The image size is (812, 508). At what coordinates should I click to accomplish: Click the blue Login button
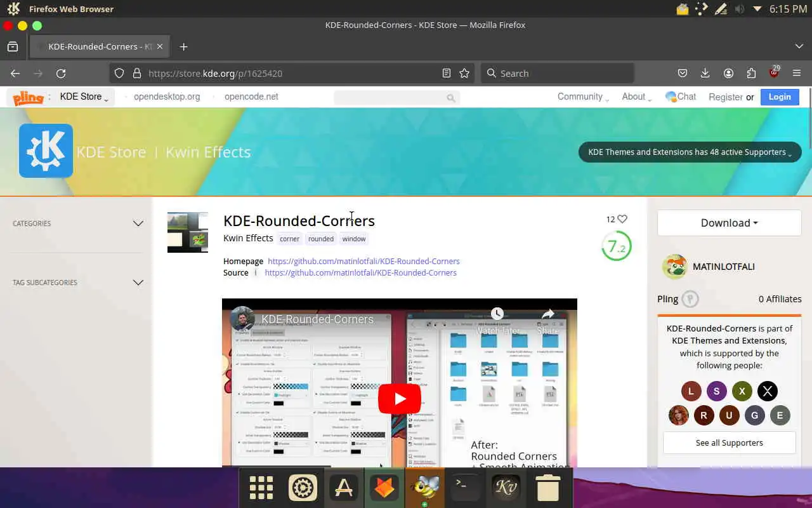(780, 97)
